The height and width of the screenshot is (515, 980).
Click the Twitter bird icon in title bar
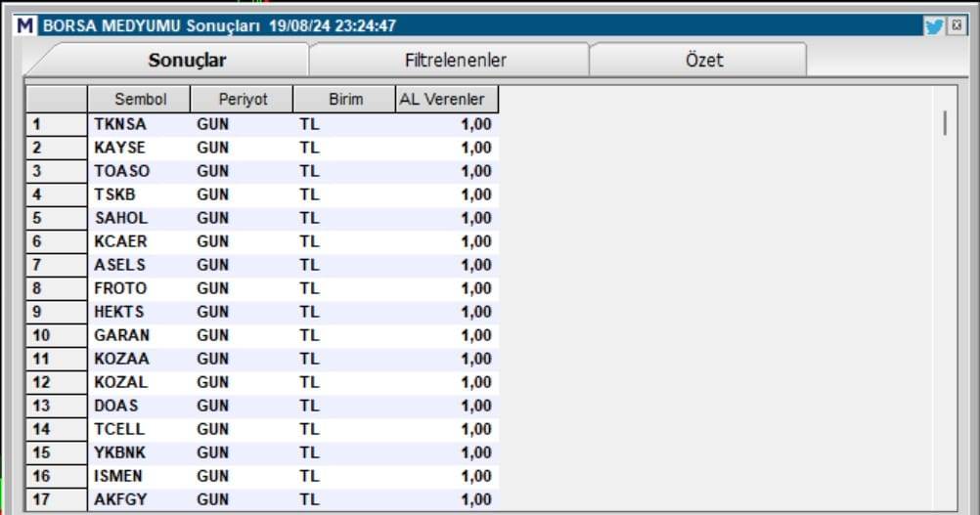pos(934,26)
